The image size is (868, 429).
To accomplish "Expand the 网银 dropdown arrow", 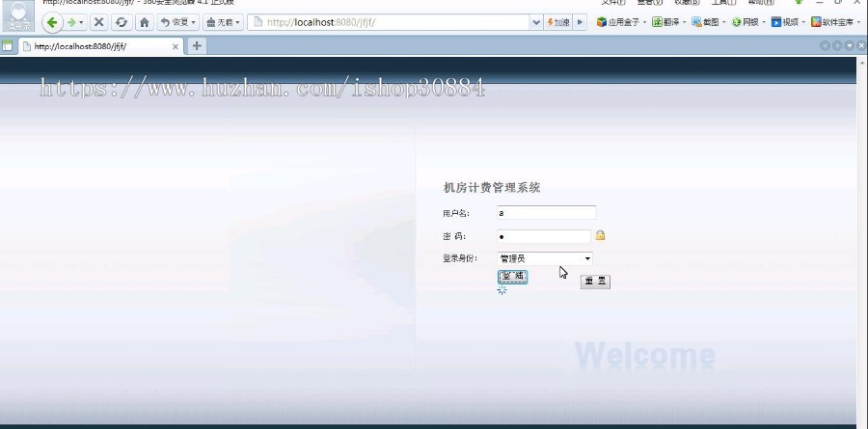I will pos(764,23).
